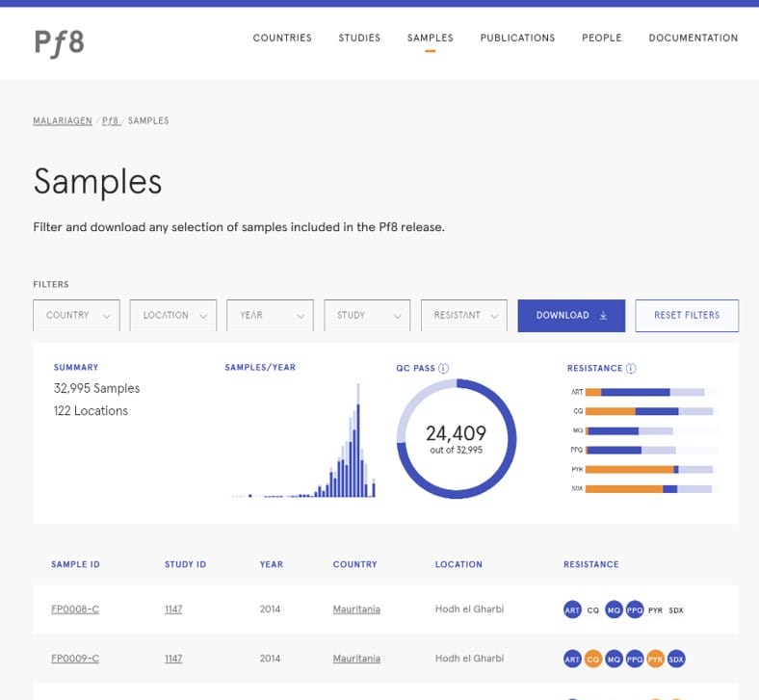Click the Reset Filters button
Screen dimensions: 759x700
click(x=687, y=316)
